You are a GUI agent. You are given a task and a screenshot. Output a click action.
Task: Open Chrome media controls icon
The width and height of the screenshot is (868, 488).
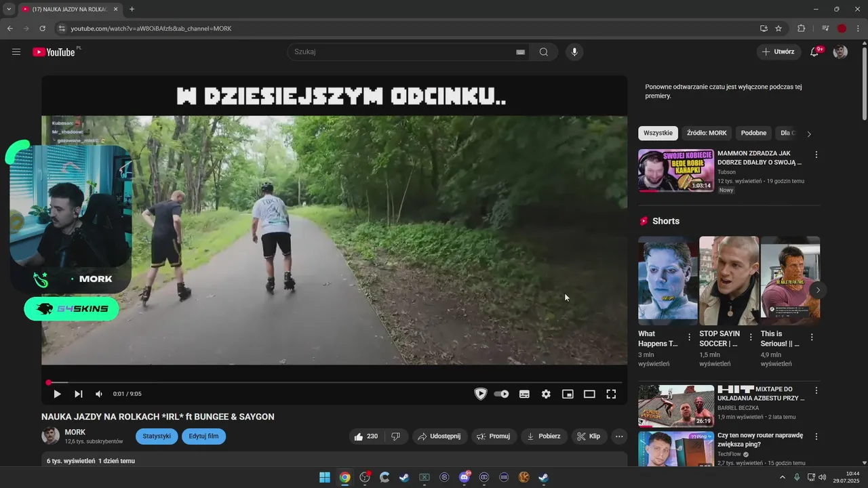825,28
